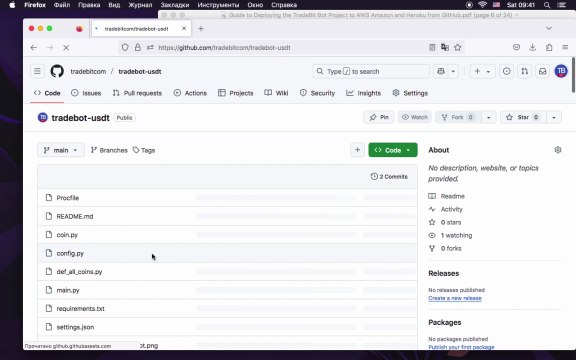Open the Insights tab
The height and width of the screenshot is (360, 576).
pyautogui.click(x=363, y=93)
